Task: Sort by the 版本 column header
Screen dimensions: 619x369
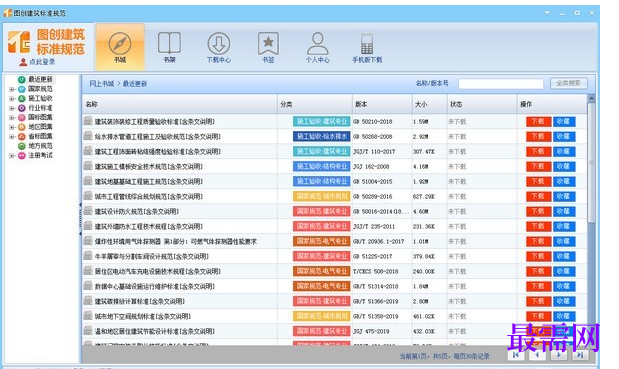Action: pos(382,104)
